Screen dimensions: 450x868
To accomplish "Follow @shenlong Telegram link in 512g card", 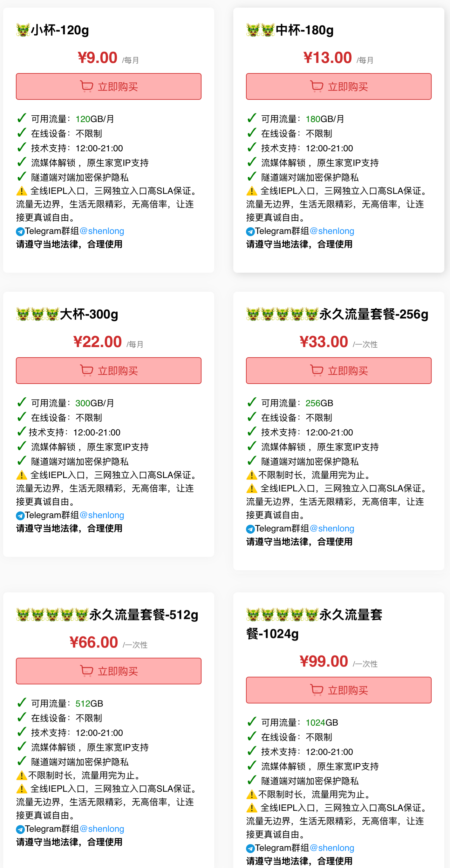I will coord(102,829).
